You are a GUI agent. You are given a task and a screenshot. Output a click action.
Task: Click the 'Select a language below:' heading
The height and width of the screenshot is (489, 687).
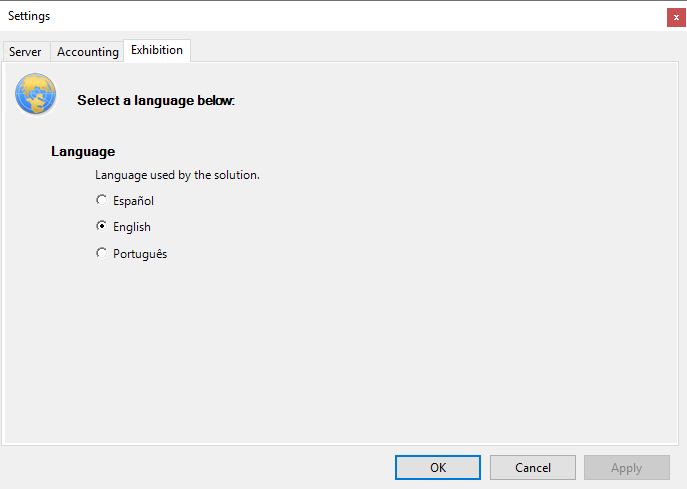(155, 101)
